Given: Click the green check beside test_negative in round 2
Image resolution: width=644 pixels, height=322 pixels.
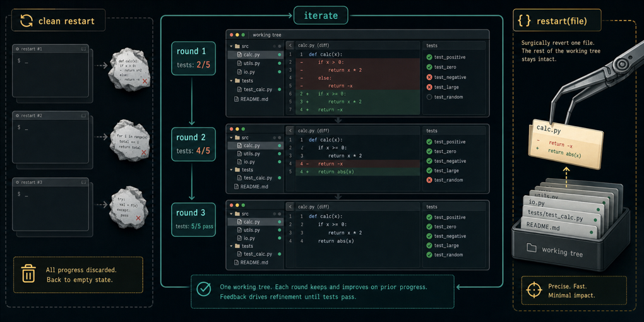Looking at the screenshot, I should click(429, 161).
